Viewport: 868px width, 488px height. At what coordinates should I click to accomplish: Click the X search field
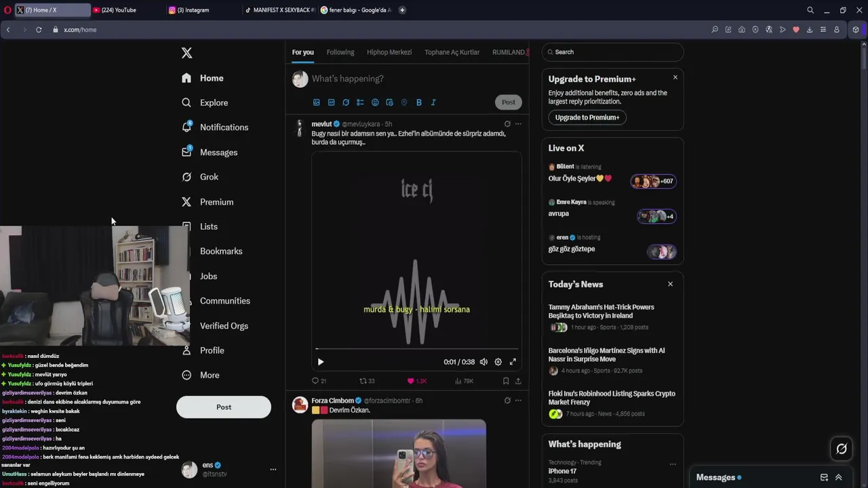pos(612,52)
